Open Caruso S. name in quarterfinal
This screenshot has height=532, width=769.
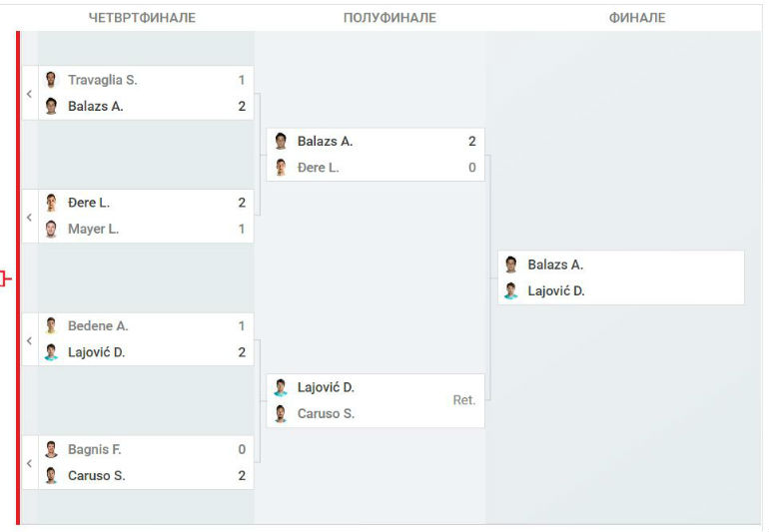[x=96, y=476]
